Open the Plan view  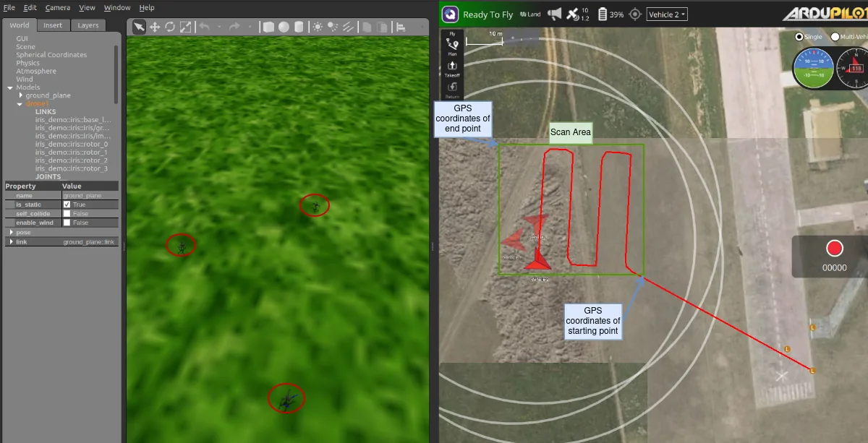click(452, 47)
